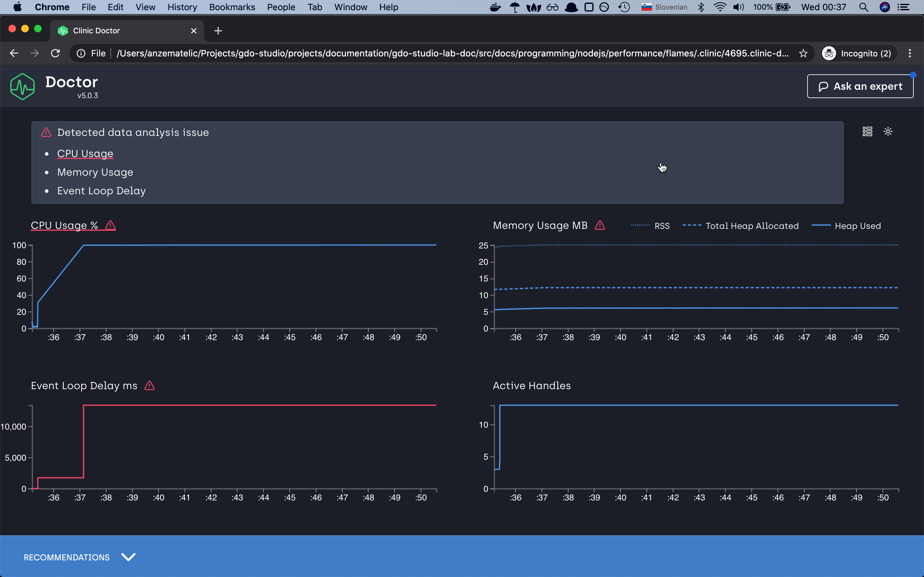Click the detected issue alert icon
This screenshot has width=924, height=577.
coord(46,132)
